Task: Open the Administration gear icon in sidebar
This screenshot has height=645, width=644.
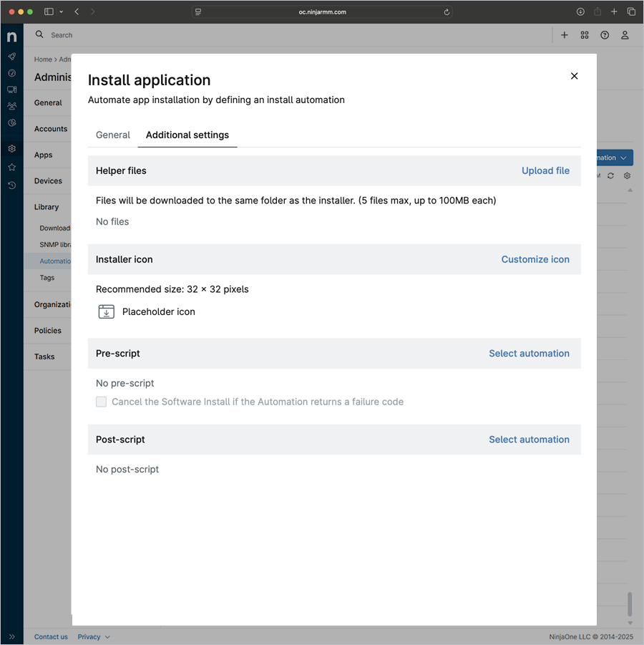Action: pos(12,148)
